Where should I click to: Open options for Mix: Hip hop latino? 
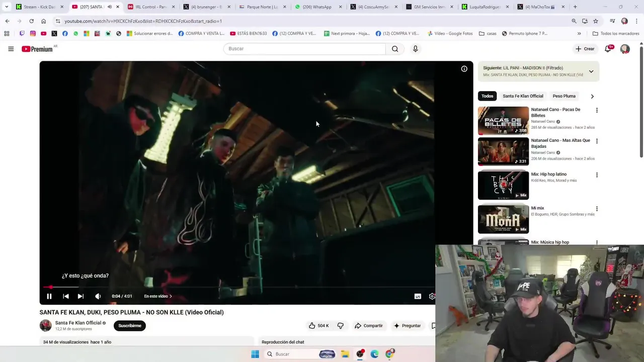tap(597, 175)
